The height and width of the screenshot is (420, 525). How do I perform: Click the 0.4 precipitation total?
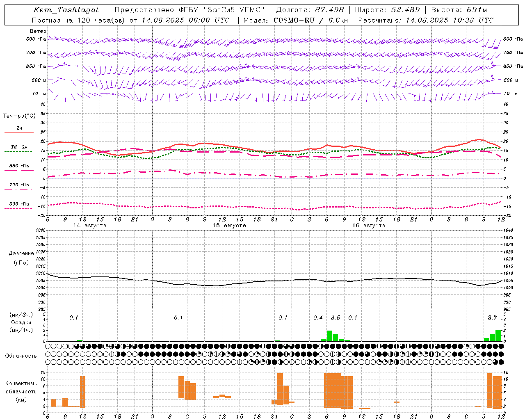[x=318, y=317]
